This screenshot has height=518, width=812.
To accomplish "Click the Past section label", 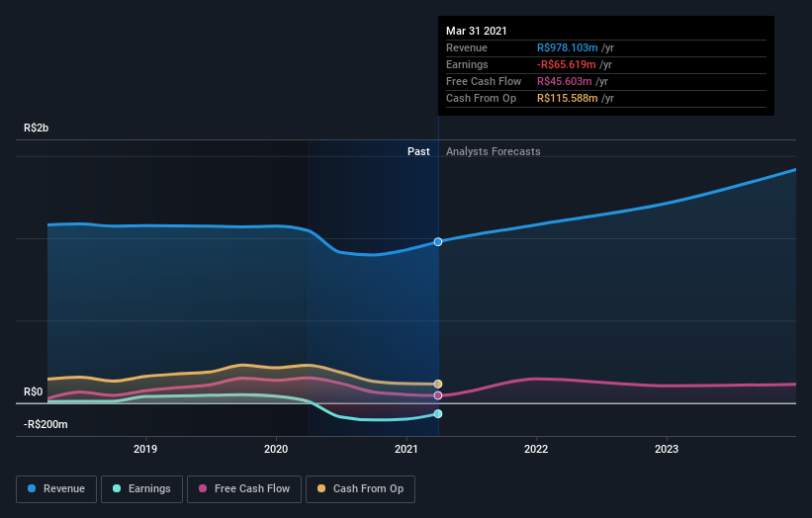I will pyautogui.click(x=418, y=151).
